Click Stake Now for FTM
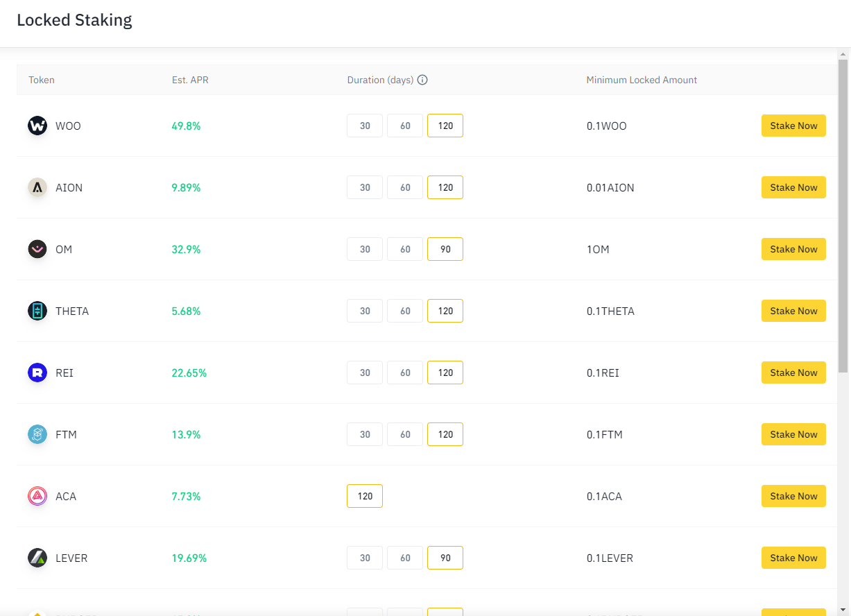Image resolution: width=851 pixels, height=616 pixels. (793, 434)
